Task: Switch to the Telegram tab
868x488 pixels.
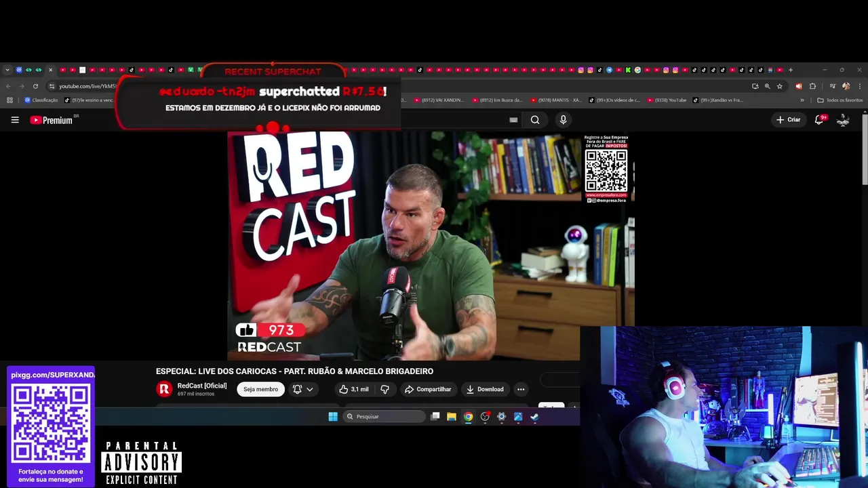Action: tap(610, 70)
